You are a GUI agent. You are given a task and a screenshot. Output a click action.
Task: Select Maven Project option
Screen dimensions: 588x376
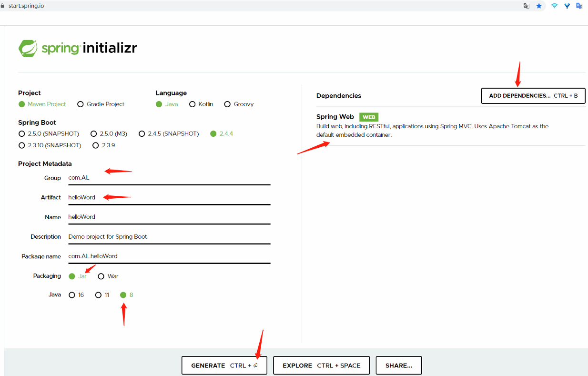click(x=42, y=104)
